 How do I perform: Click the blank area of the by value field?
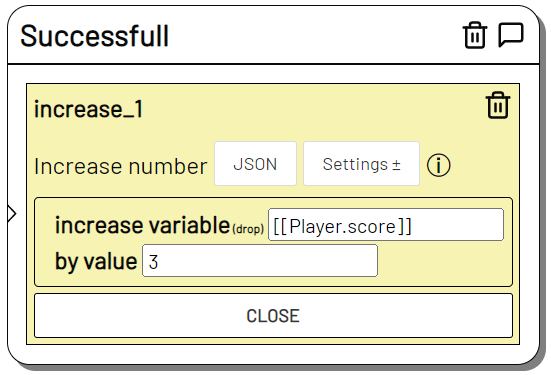pyautogui.click(x=267, y=261)
